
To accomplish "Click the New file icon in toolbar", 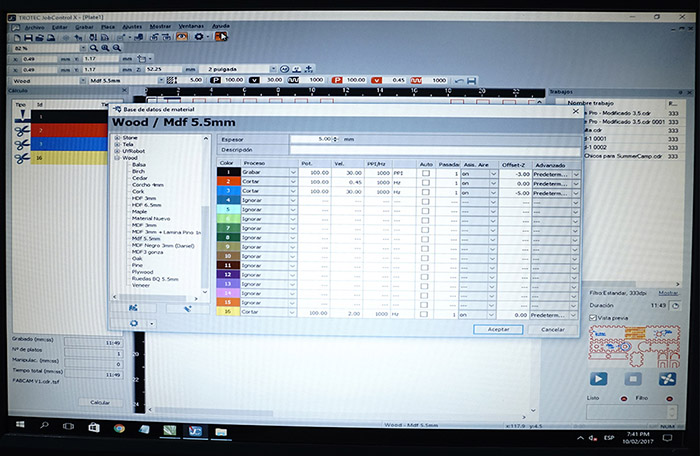I will [17, 38].
